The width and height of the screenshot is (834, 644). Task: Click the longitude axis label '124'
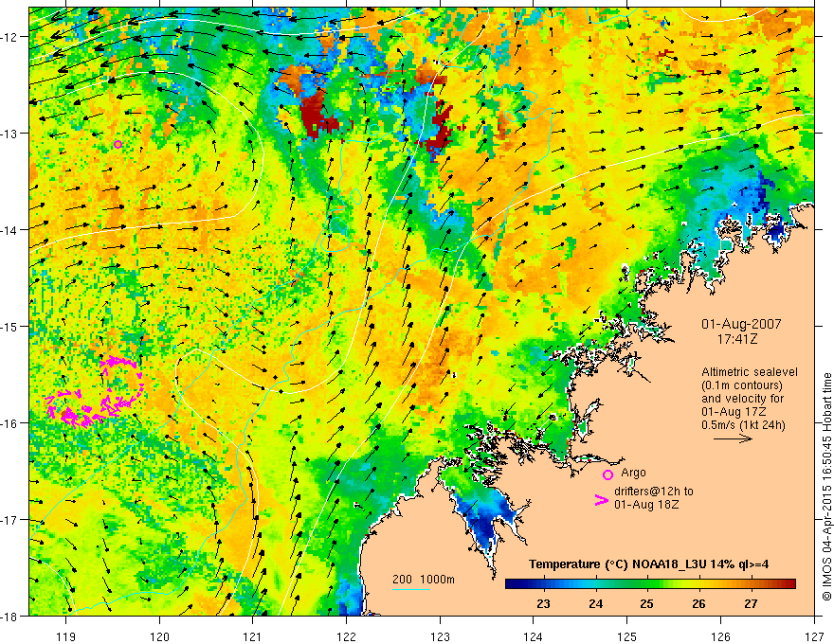click(x=534, y=636)
